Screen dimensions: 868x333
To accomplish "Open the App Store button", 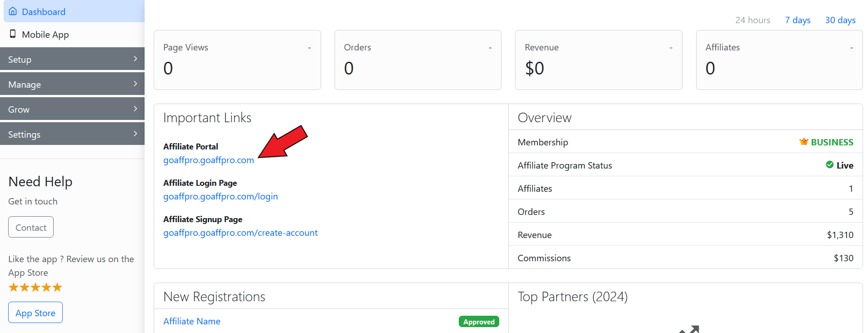I will pyautogui.click(x=35, y=313).
